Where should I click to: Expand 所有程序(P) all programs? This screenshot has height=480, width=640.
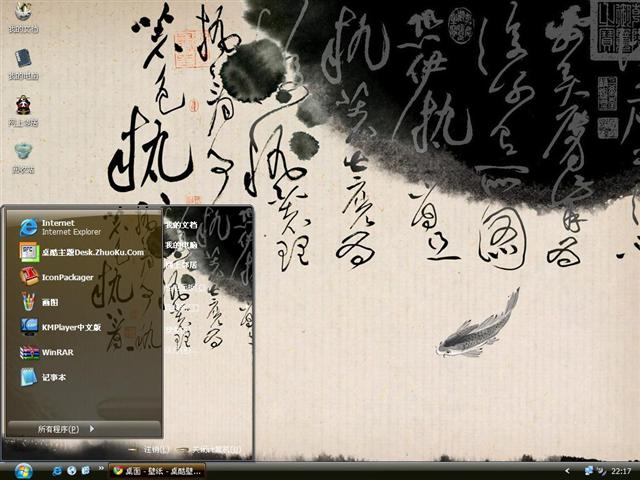pyautogui.click(x=84, y=429)
